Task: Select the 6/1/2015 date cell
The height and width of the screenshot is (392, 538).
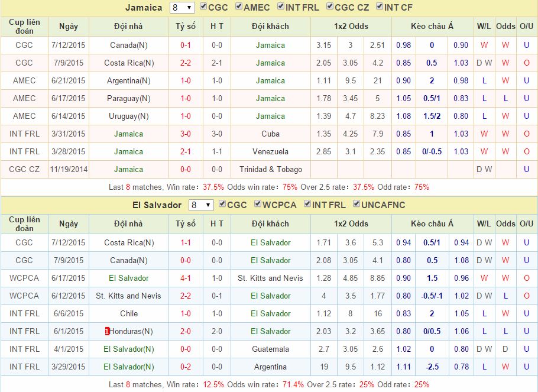Action: pos(68,331)
